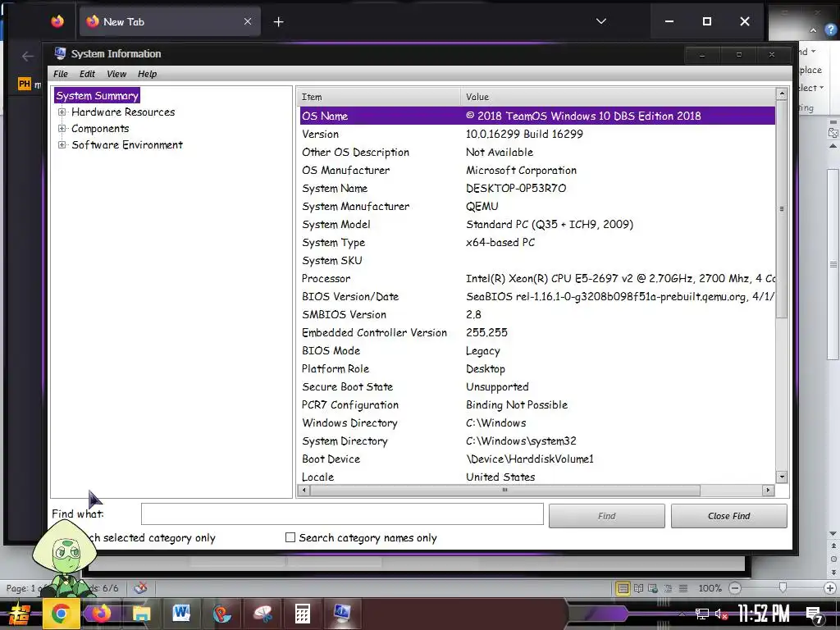Open Word Help question mark icon
840x630 pixels.
831,30
